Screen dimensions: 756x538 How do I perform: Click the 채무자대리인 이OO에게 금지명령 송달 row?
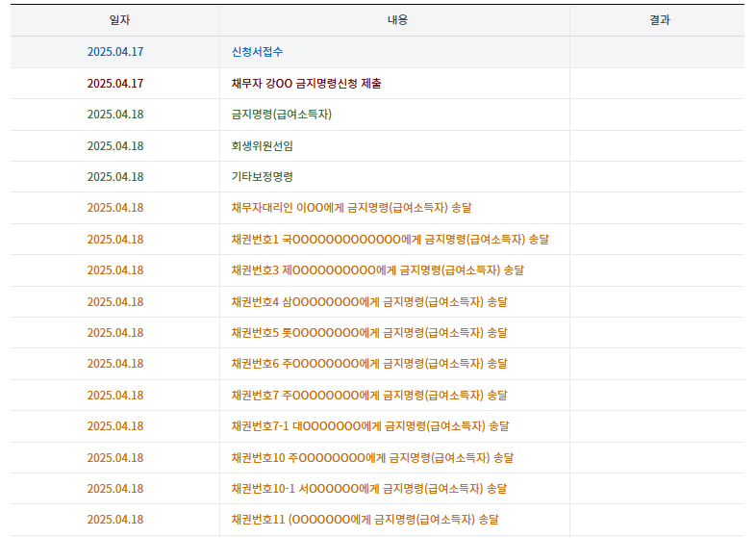pyautogui.click(x=377, y=208)
